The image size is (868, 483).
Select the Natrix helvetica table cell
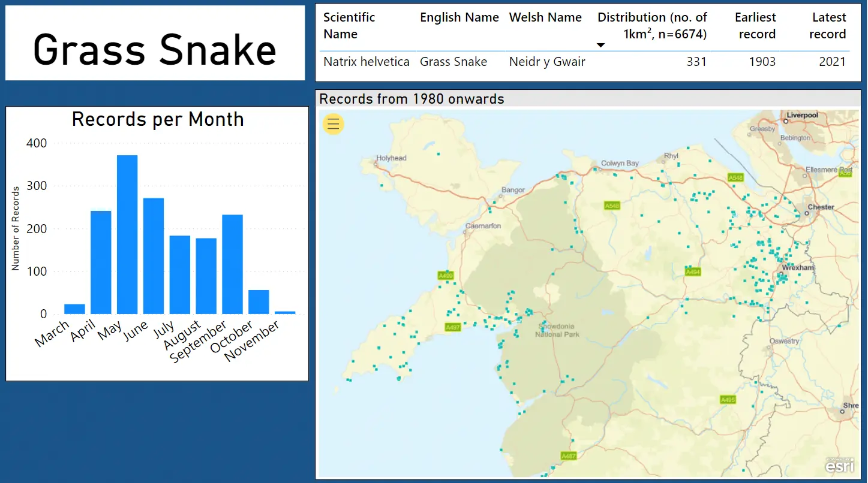click(366, 62)
